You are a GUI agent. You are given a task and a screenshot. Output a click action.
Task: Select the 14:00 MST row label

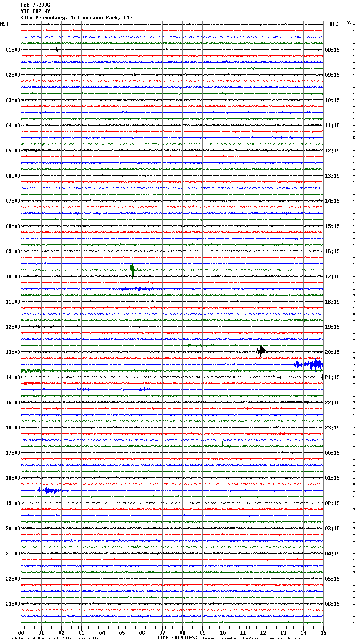[13, 377]
